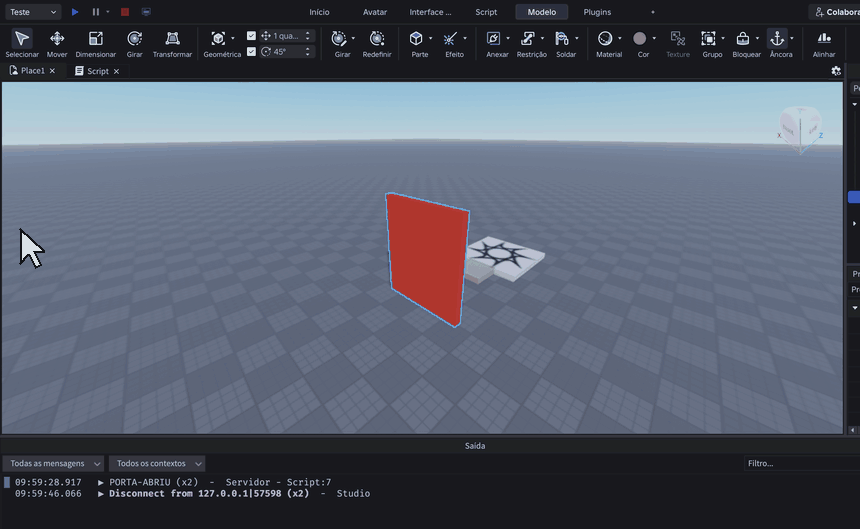Expand the Disconnect log message
This screenshot has width=860, height=529.
[101, 494]
